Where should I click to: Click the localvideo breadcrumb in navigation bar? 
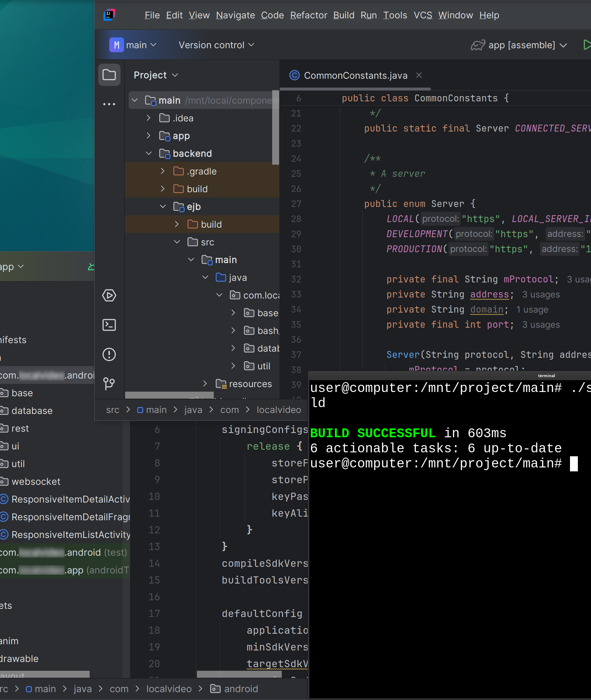click(x=278, y=410)
